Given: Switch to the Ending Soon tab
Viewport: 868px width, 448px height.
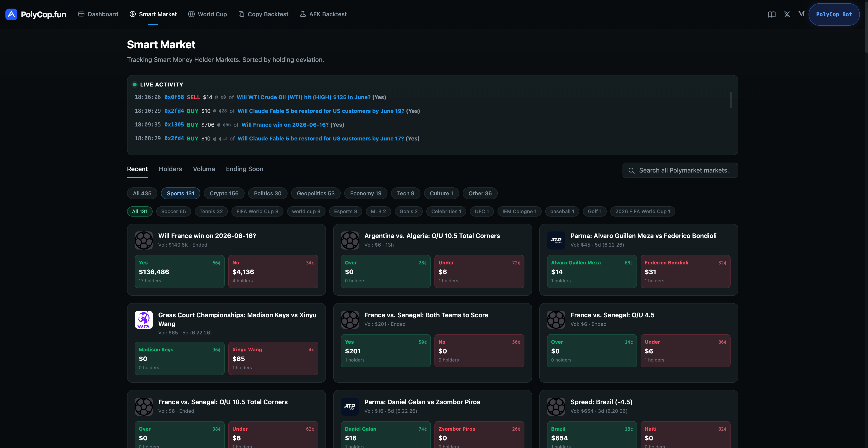Looking at the screenshot, I should pyautogui.click(x=245, y=169).
